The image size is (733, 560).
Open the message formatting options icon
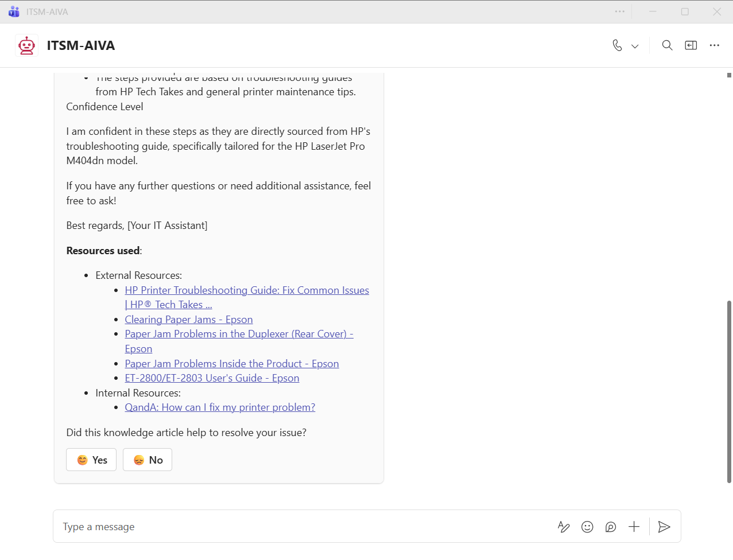pyautogui.click(x=564, y=527)
